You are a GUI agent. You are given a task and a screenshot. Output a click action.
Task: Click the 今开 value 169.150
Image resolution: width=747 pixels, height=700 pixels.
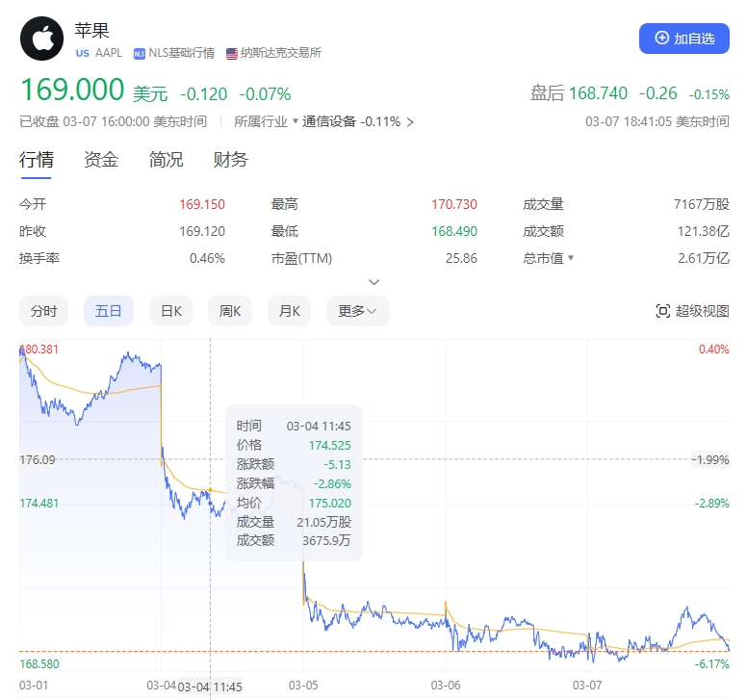202,204
